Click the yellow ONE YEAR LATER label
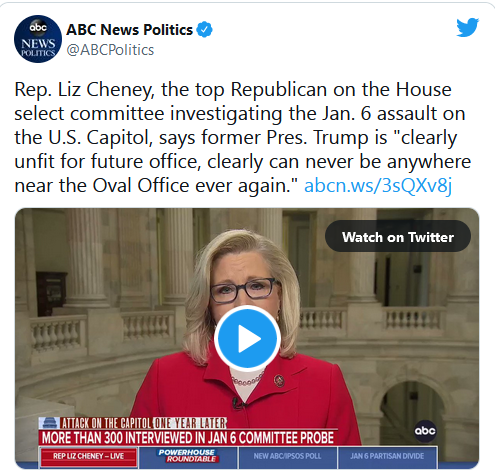 pos(190,423)
